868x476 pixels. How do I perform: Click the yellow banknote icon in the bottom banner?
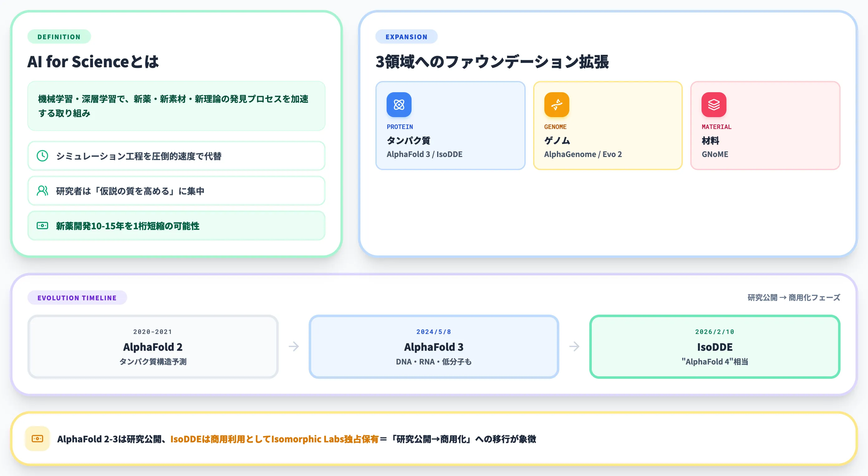point(37,438)
